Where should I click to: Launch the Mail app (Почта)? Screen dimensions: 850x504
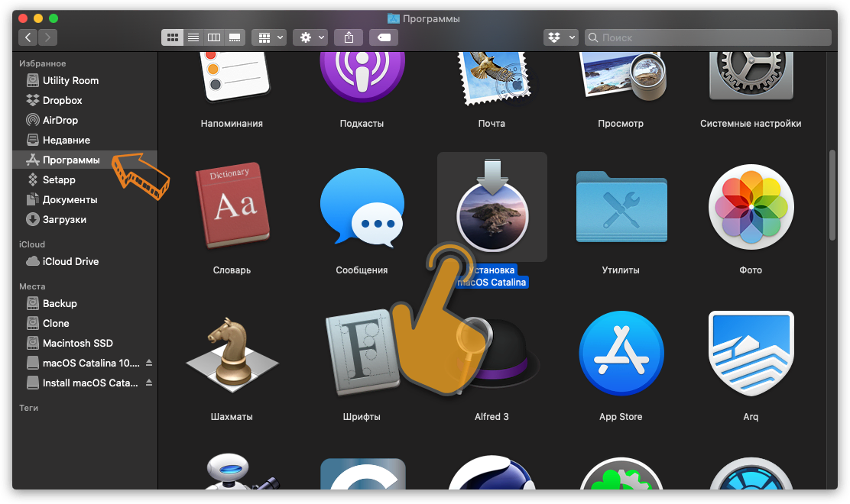(495, 79)
